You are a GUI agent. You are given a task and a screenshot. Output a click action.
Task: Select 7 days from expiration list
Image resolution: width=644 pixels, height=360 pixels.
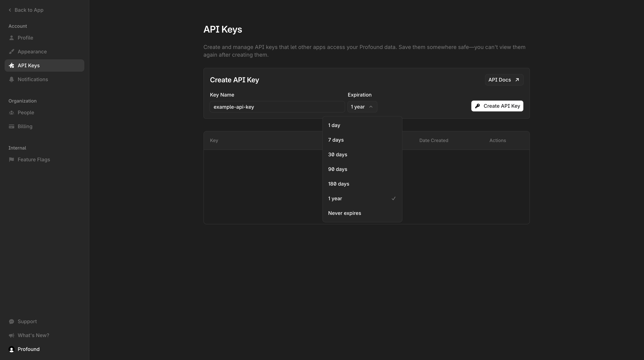pos(336,140)
